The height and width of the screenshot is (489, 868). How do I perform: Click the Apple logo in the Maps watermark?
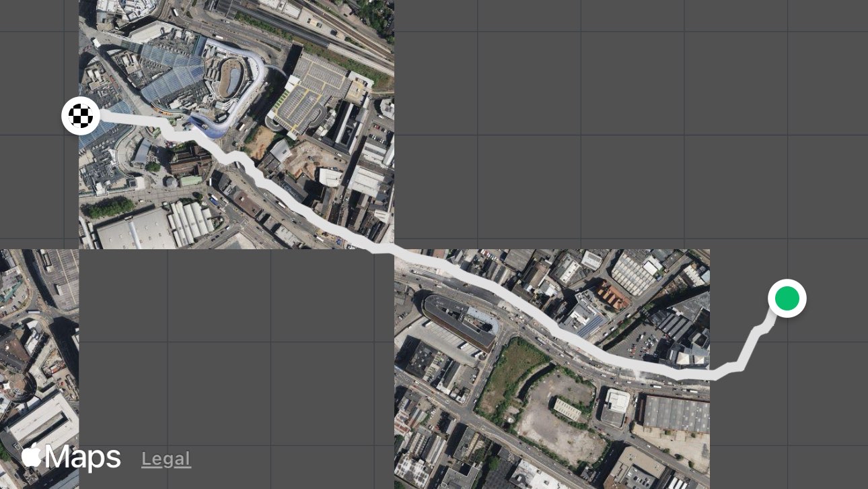click(x=31, y=457)
